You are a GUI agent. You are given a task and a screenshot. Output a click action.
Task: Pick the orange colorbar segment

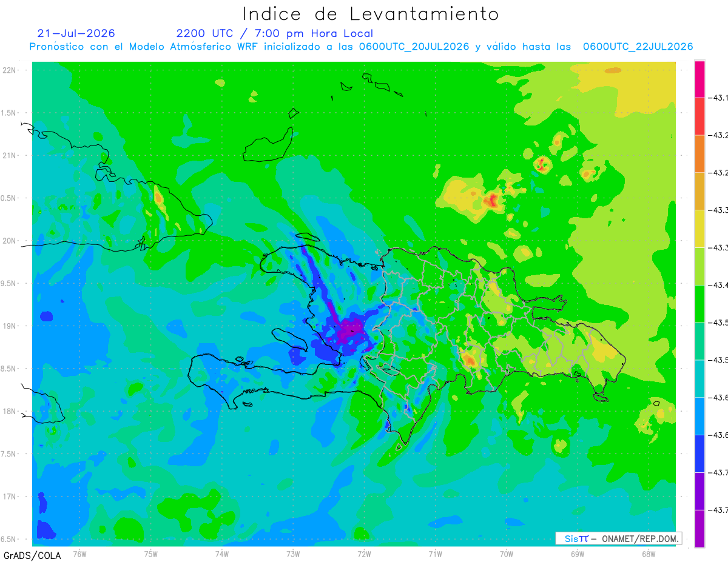(699, 154)
